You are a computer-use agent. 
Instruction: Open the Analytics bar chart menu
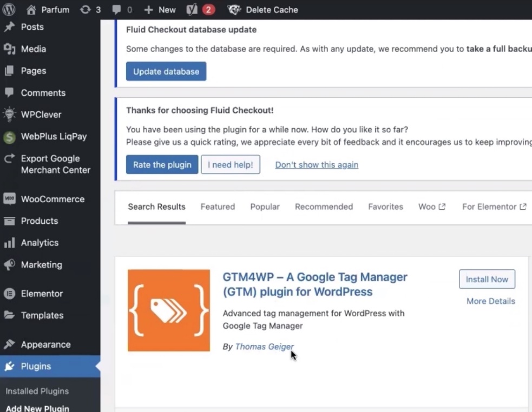click(9, 243)
